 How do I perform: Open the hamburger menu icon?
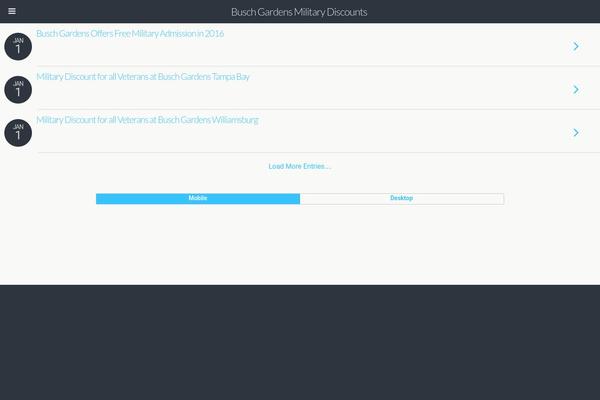12,11
